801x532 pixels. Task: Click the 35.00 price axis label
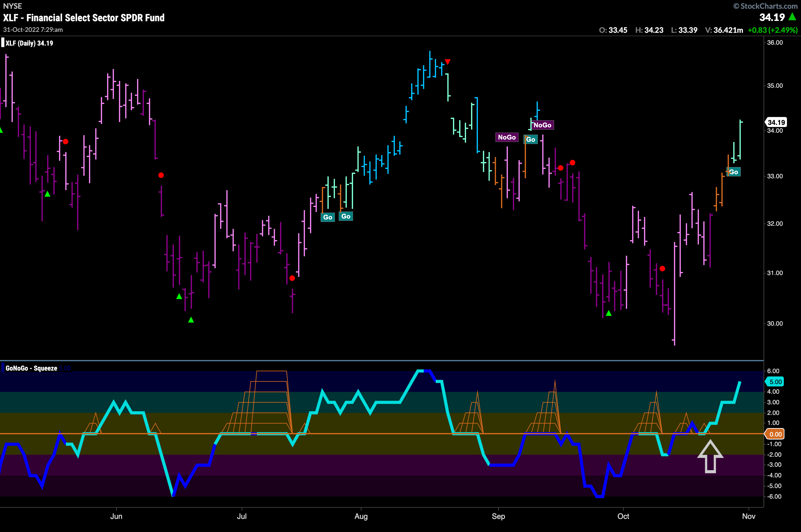pos(775,86)
